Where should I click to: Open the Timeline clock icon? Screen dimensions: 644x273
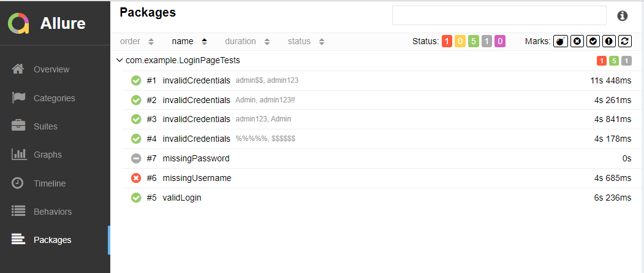[x=18, y=183]
